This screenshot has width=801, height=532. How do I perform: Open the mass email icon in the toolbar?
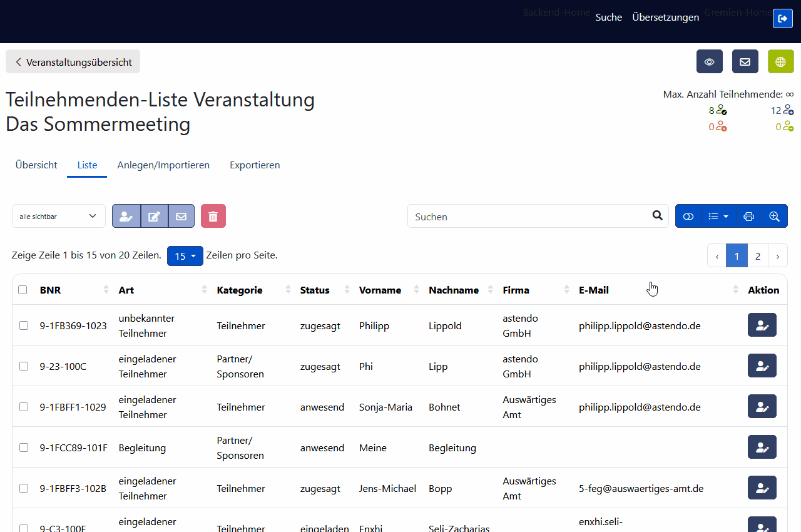(x=181, y=216)
